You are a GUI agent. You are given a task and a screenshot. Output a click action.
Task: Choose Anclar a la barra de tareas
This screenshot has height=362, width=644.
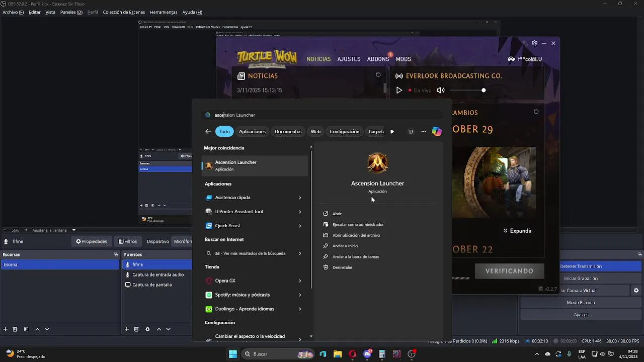[355, 256]
